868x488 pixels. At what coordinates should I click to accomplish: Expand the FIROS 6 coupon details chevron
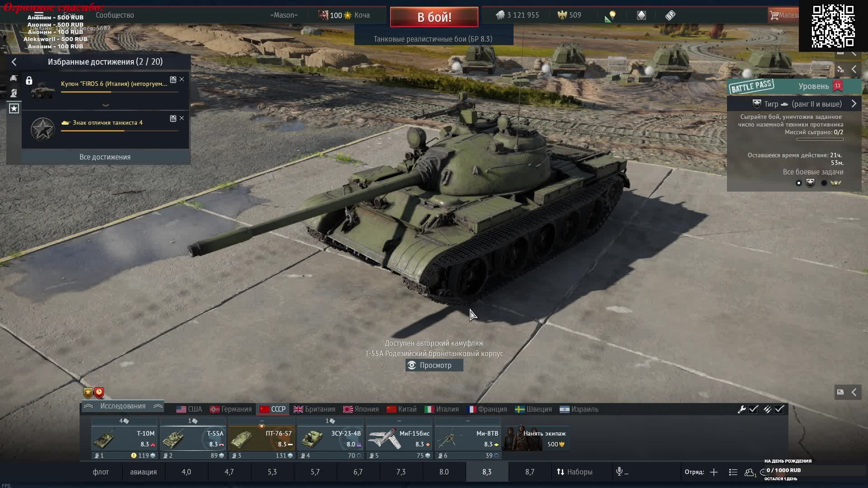click(106, 105)
